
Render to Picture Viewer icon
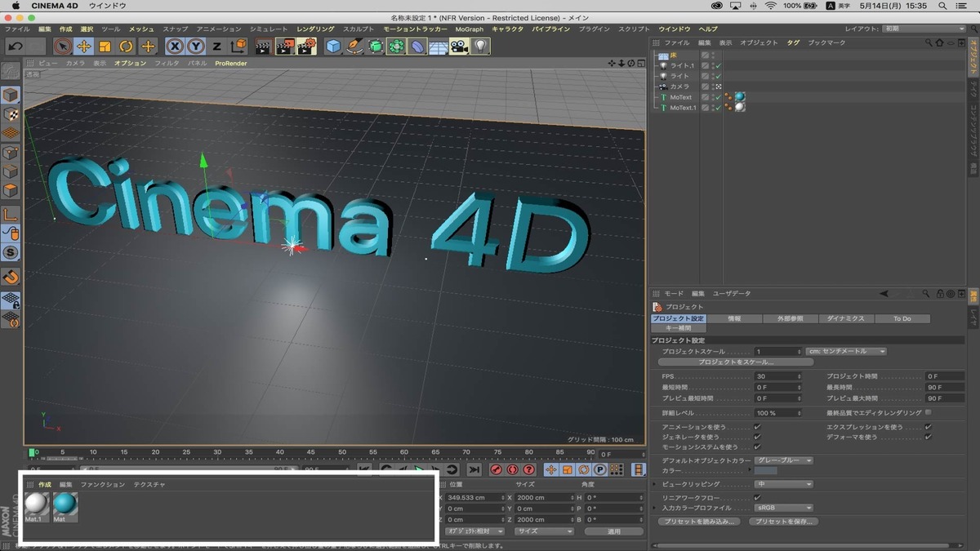tap(285, 47)
